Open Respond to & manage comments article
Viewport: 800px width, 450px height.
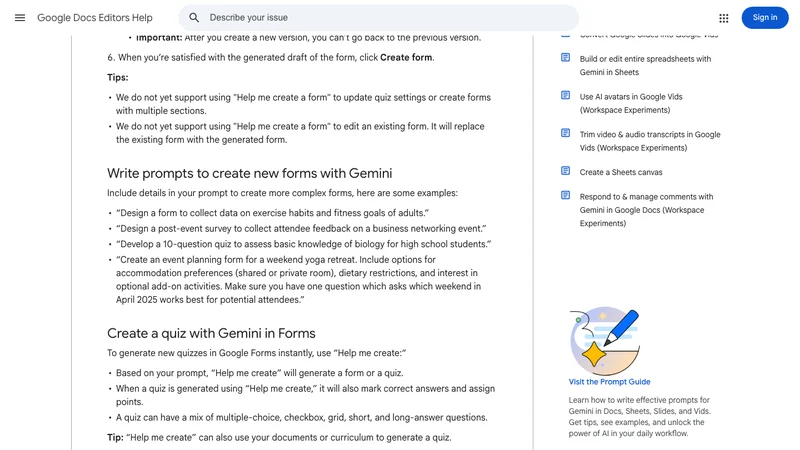click(646, 210)
